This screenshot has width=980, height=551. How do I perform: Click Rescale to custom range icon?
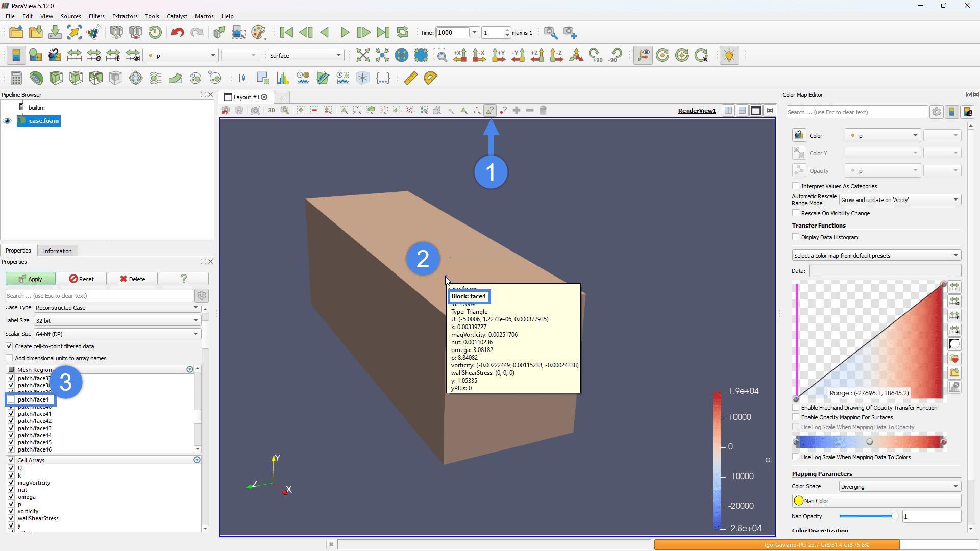[x=94, y=55]
